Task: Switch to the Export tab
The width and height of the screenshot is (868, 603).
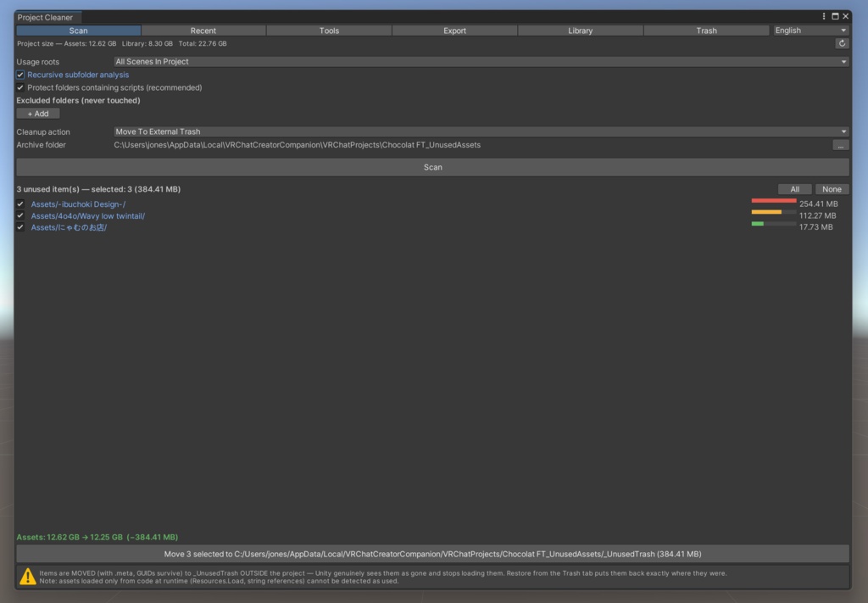Action: click(454, 31)
